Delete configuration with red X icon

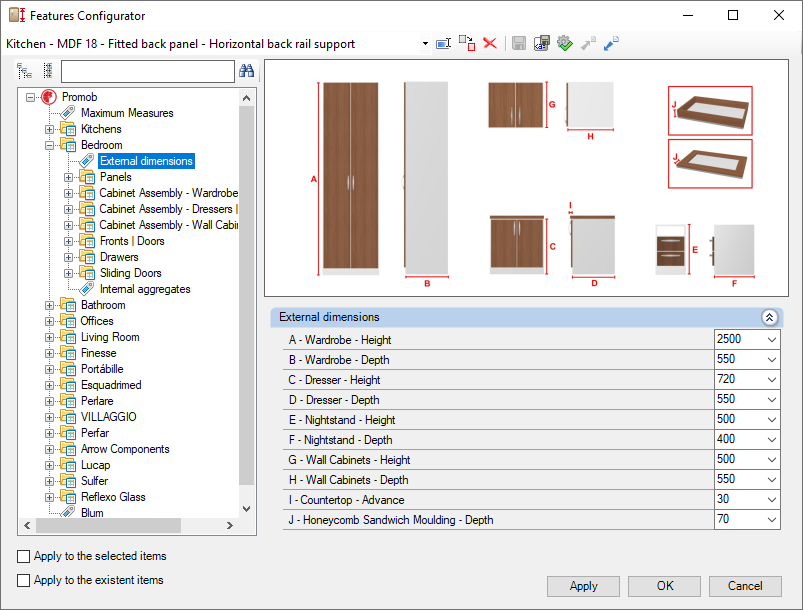click(x=490, y=44)
